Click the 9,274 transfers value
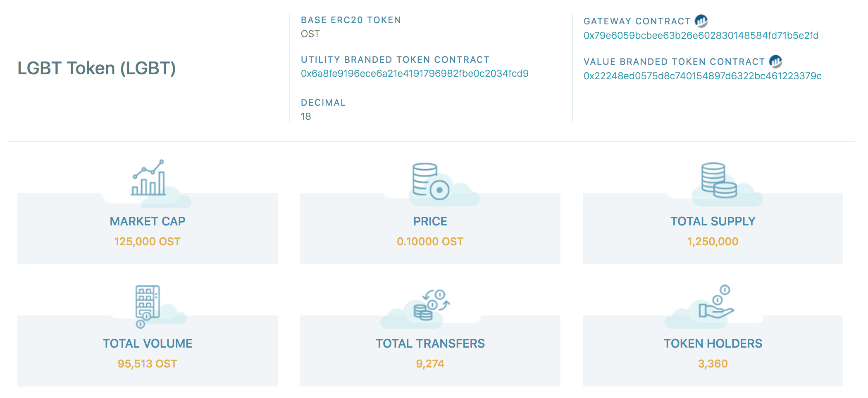The height and width of the screenshot is (398, 868). click(x=430, y=364)
